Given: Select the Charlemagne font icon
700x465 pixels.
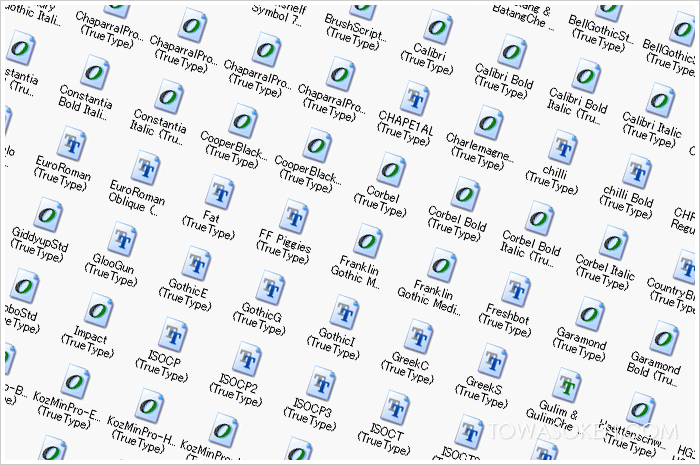Looking at the screenshot, I should click(x=488, y=122).
